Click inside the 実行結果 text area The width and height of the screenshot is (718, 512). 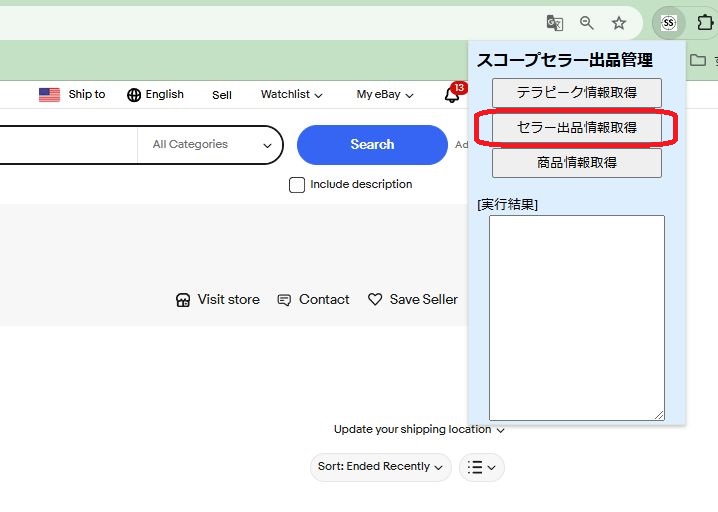577,318
